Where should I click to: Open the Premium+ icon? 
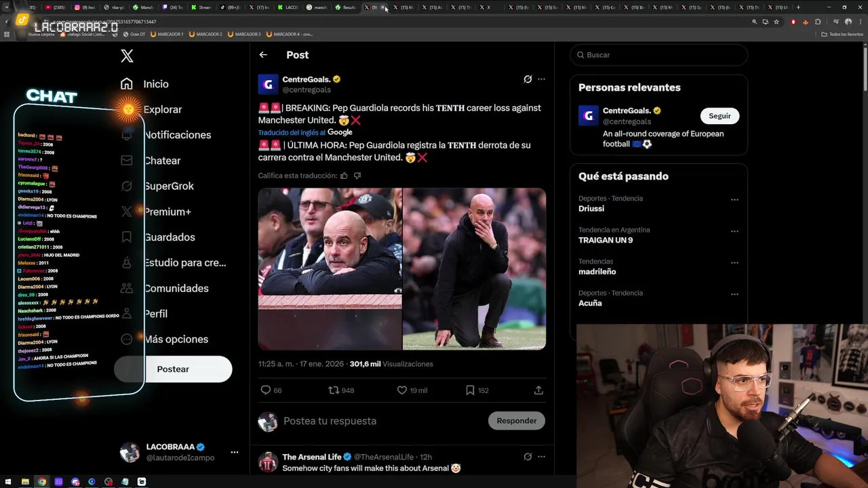coord(127,211)
